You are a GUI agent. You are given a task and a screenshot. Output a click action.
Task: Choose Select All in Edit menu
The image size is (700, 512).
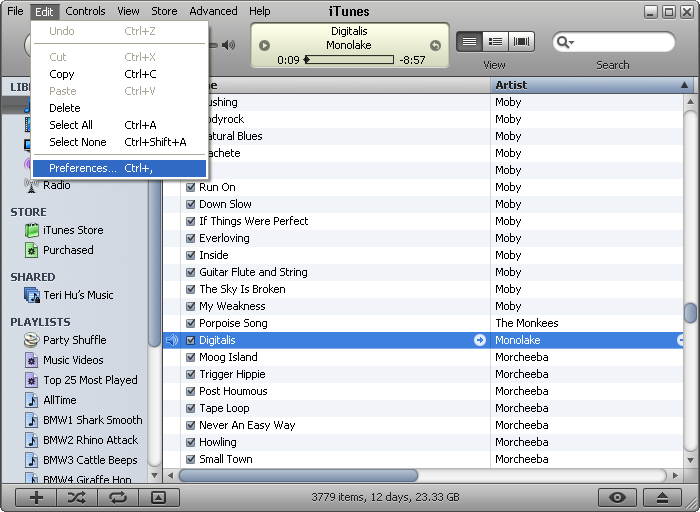pos(71,125)
